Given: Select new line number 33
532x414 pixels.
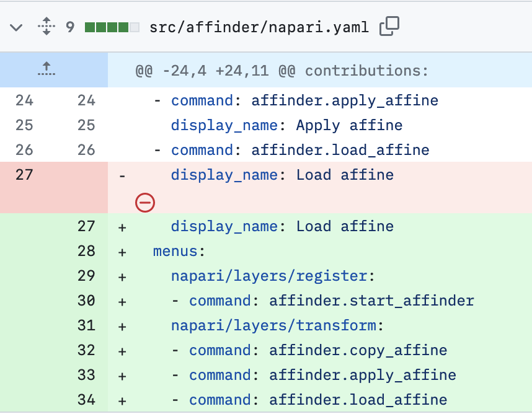Looking at the screenshot, I should [86, 375].
